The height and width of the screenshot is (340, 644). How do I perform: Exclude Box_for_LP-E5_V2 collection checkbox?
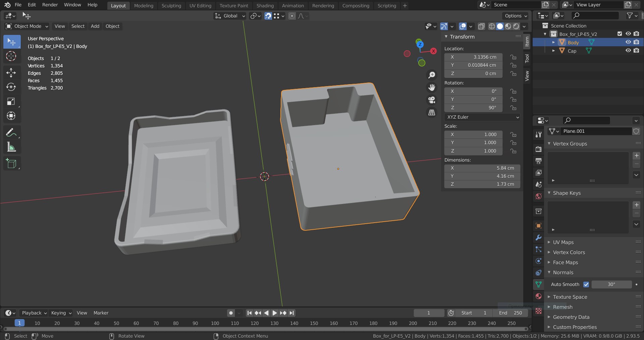(x=620, y=34)
